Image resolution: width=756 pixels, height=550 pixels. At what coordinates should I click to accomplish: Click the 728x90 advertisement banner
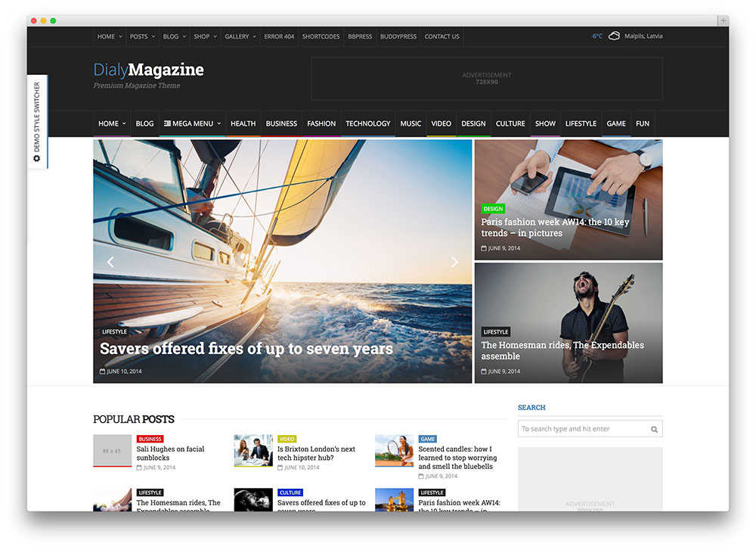[486, 79]
